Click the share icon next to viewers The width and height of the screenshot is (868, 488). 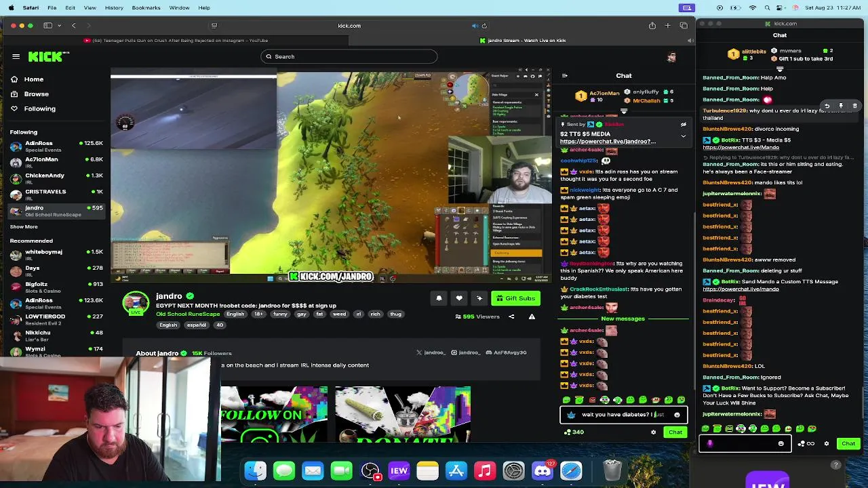pyautogui.click(x=511, y=317)
